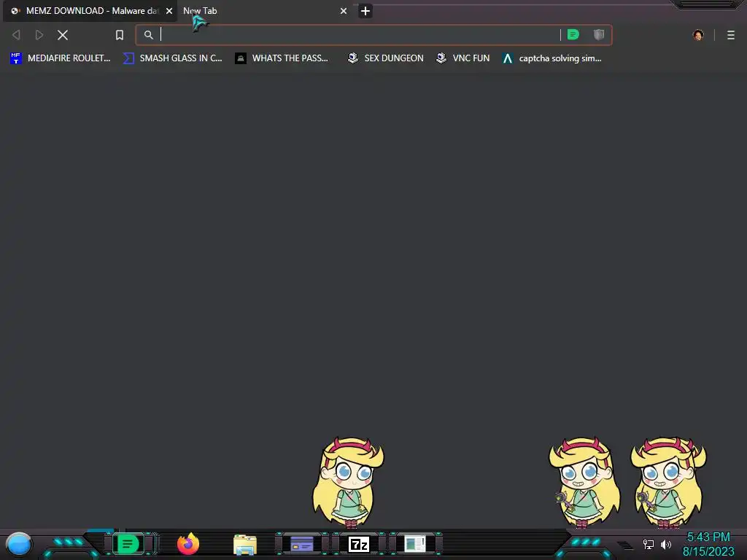
Task: Open a new browser tab with plus button
Action: point(365,11)
